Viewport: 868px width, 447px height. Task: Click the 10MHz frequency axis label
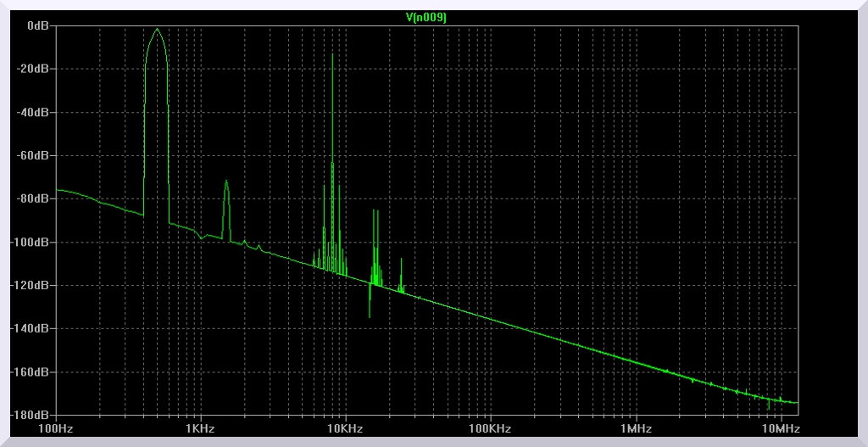pyautogui.click(x=777, y=429)
